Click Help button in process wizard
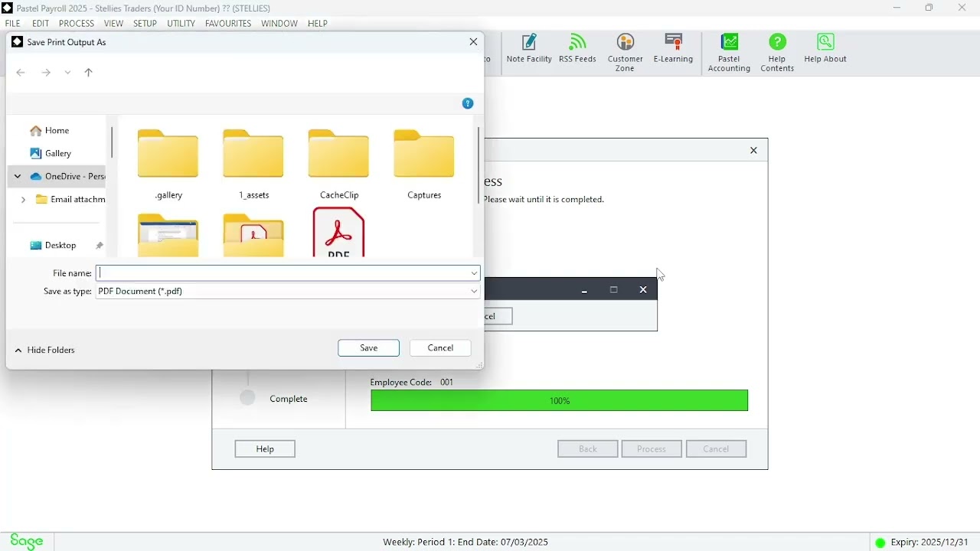 click(265, 449)
